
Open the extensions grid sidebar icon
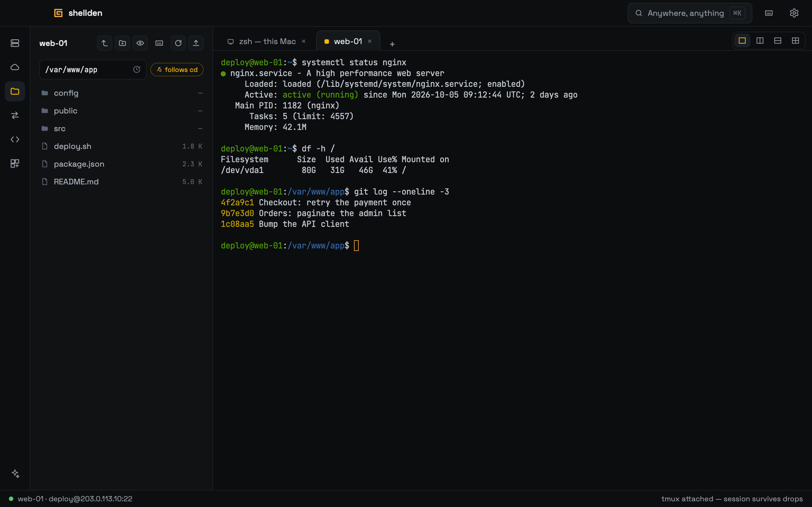tap(15, 164)
